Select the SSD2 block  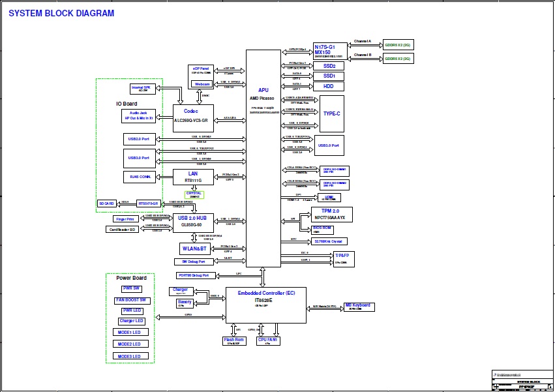[x=329, y=67]
